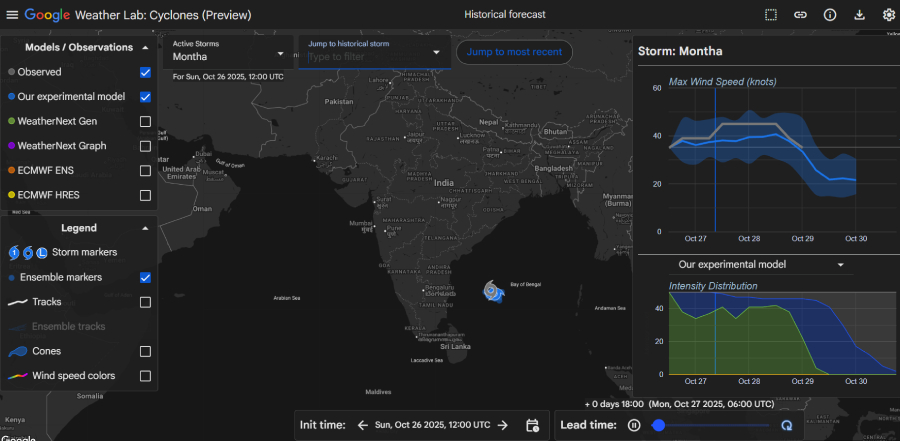Enable the Wind speed colors checkbox

[x=145, y=376]
